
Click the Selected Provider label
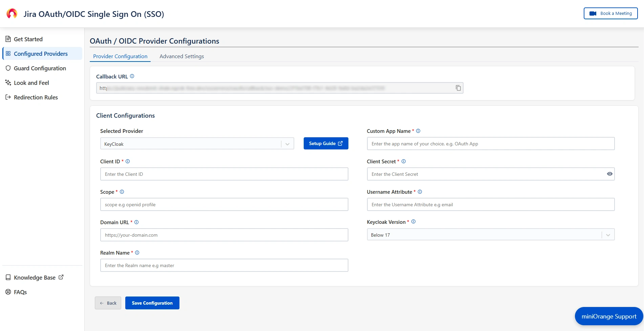(x=122, y=131)
